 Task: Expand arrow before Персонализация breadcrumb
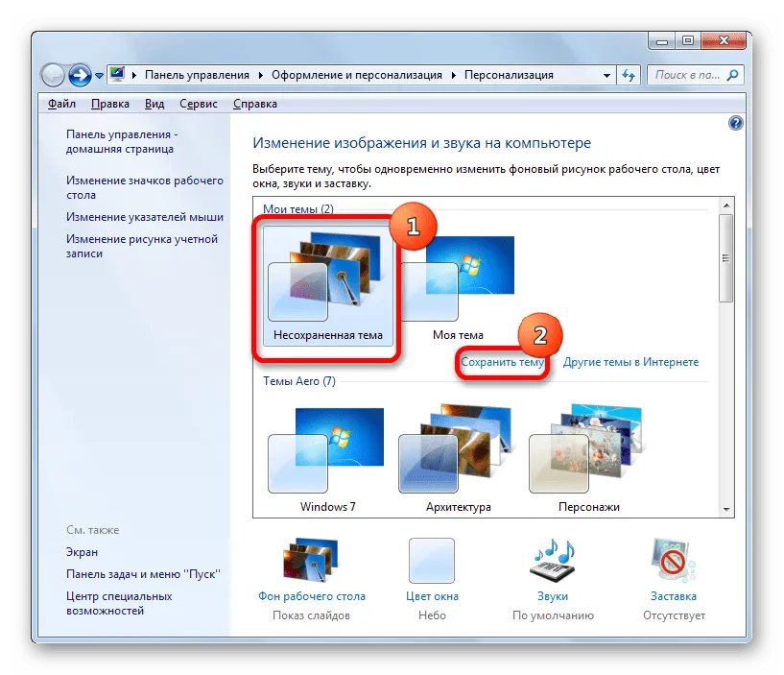pos(454,76)
